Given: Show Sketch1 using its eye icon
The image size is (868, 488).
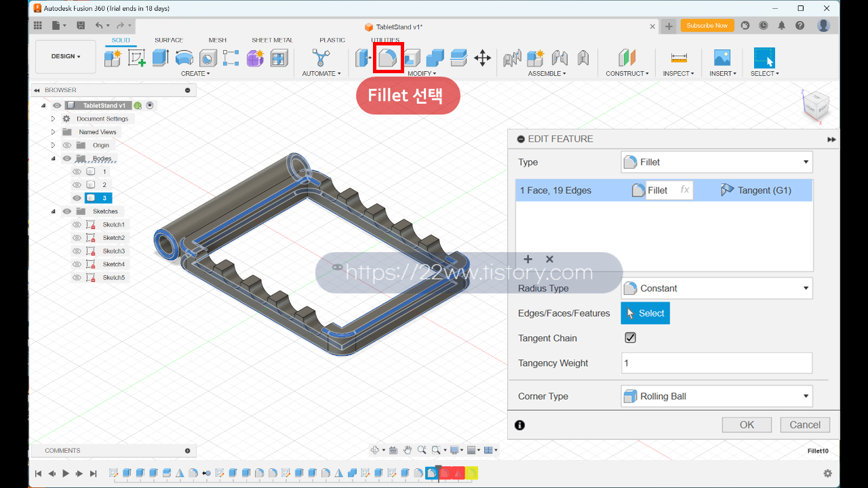Looking at the screenshot, I should pos(77,224).
